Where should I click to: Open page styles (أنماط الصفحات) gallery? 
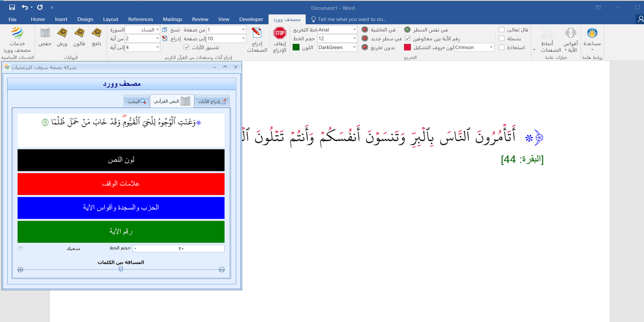tap(547, 39)
